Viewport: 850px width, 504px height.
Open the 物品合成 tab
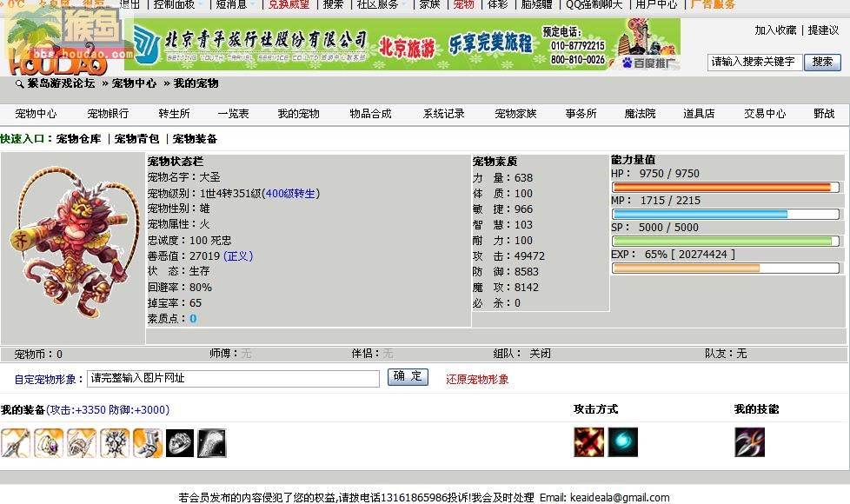[x=371, y=114]
